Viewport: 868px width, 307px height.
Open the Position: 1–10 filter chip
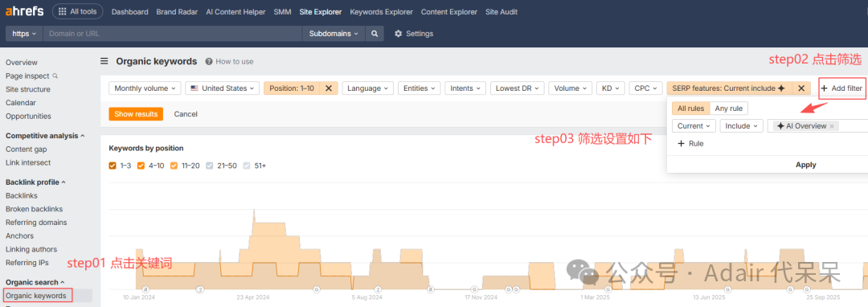click(x=292, y=88)
